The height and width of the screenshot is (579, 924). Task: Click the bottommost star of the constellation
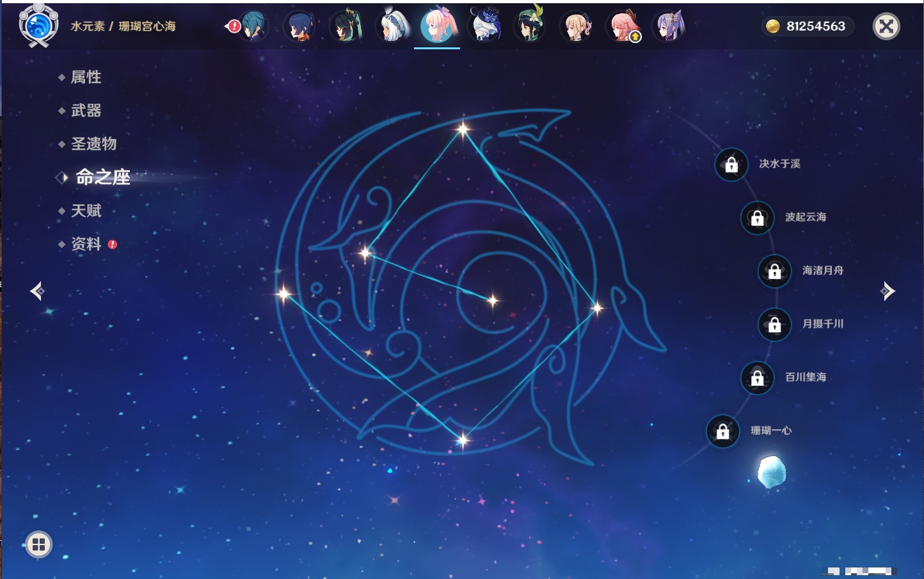[x=462, y=440]
